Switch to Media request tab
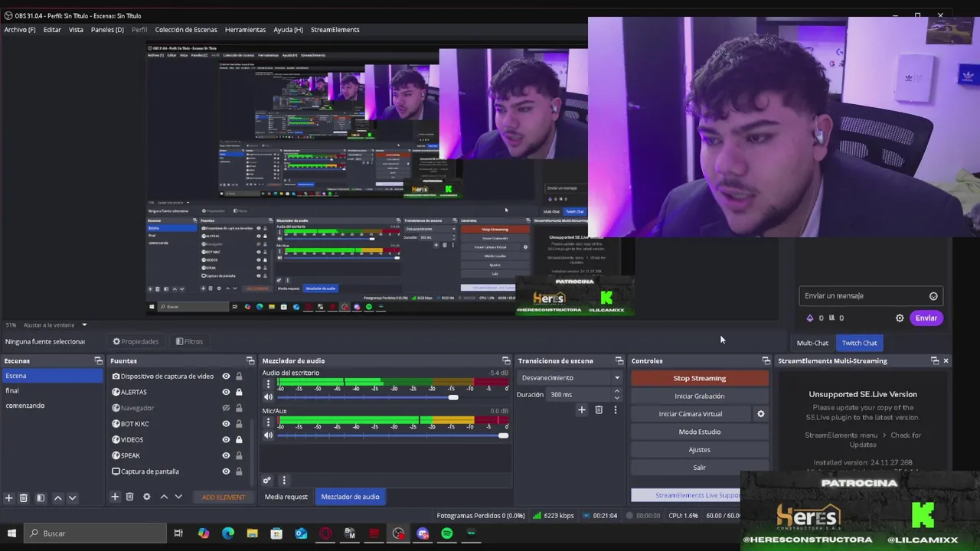980x551 pixels. click(286, 497)
